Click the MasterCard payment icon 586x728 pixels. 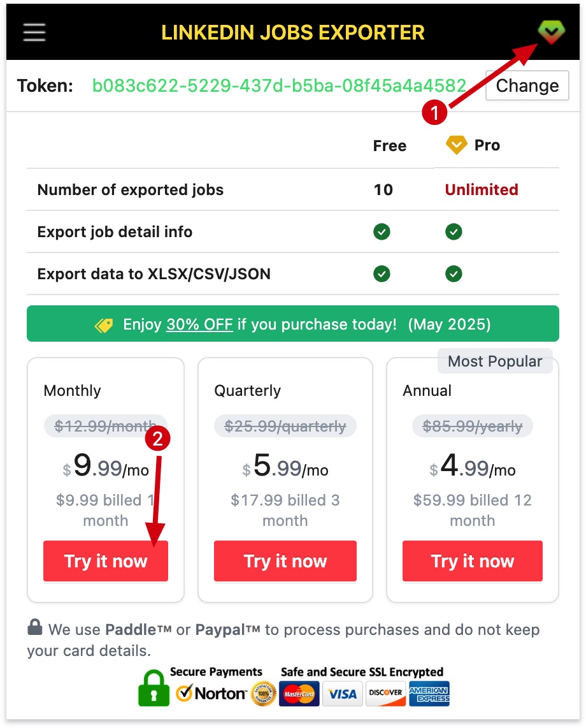tap(299, 694)
